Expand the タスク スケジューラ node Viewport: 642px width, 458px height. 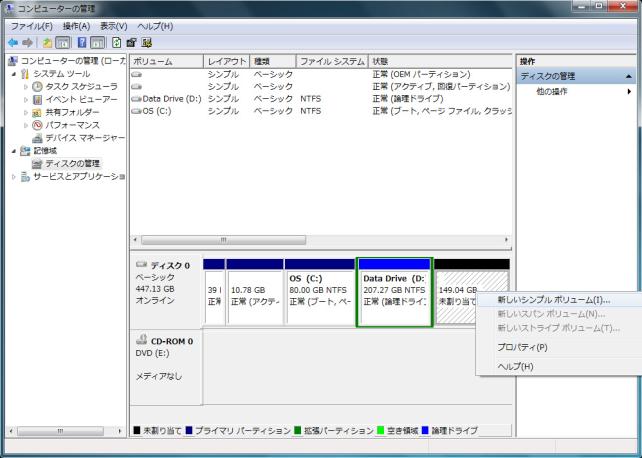pos(26,87)
